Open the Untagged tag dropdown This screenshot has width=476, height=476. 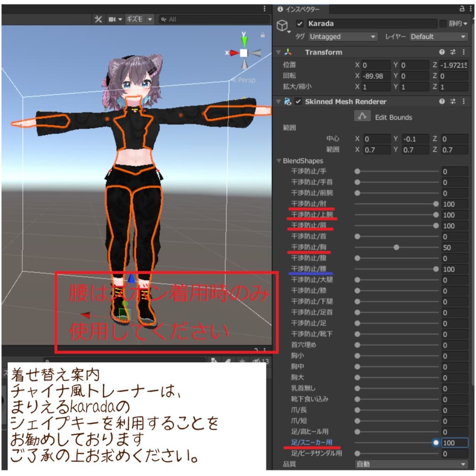tap(343, 36)
